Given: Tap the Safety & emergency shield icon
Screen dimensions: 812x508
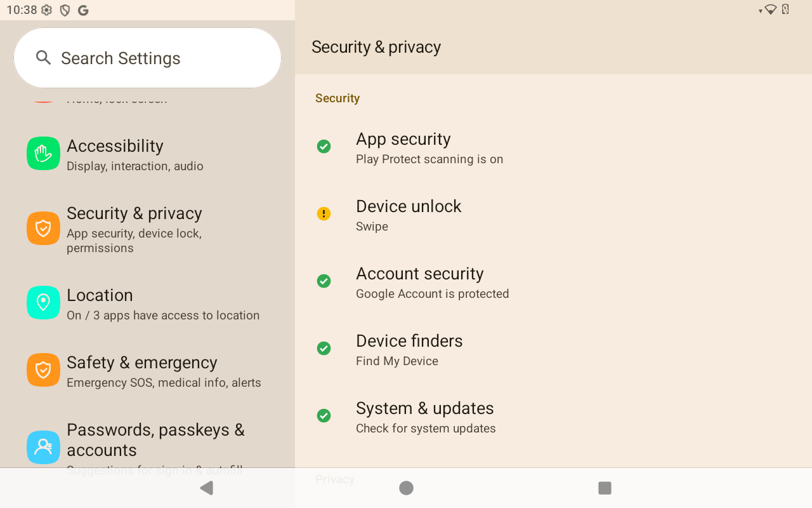Looking at the screenshot, I should point(43,370).
